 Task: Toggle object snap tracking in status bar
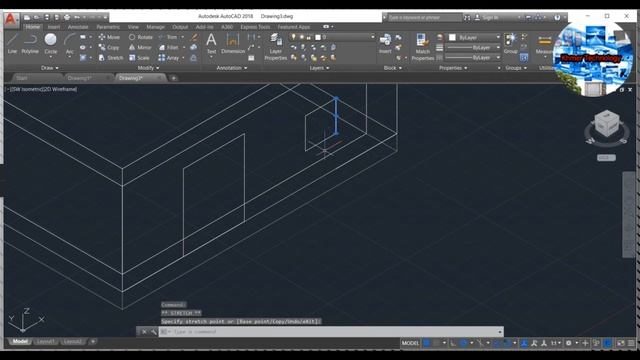(497, 343)
